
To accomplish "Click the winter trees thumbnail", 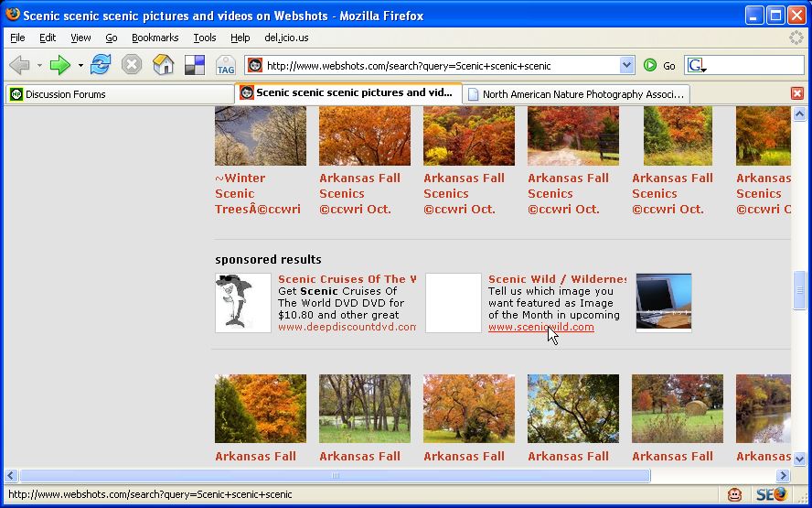I will click(x=261, y=135).
